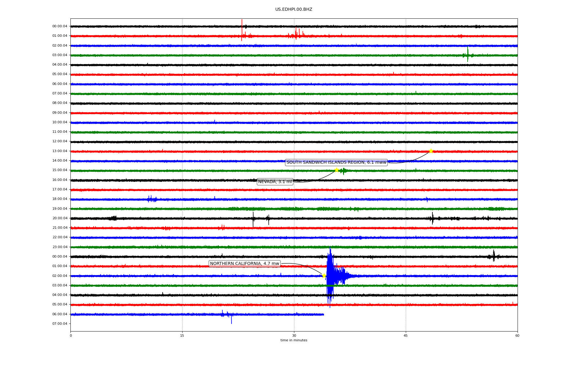The height and width of the screenshot is (368, 588).
Task: Click the 'time in minutes' axis label
Action: click(x=294, y=340)
